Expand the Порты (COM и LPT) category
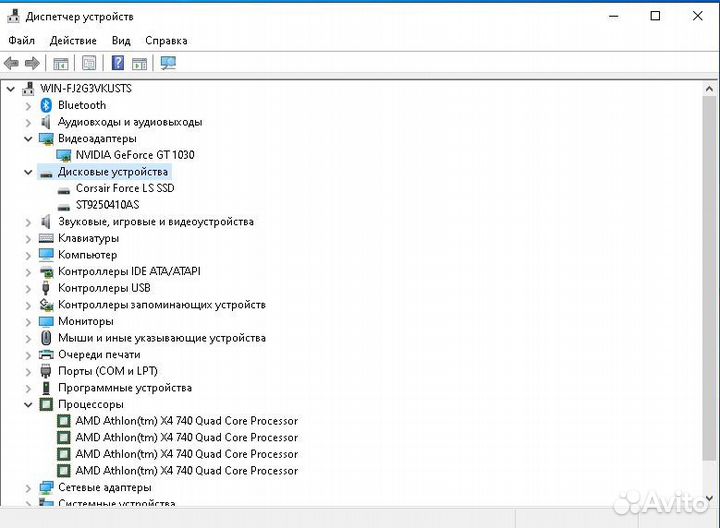Viewport: 720px width, 528px height. (28, 371)
